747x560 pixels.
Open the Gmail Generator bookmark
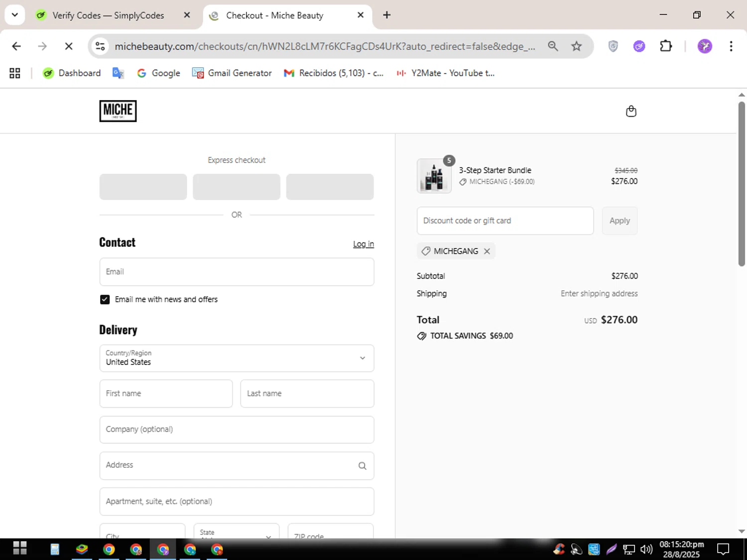click(232, 73)
